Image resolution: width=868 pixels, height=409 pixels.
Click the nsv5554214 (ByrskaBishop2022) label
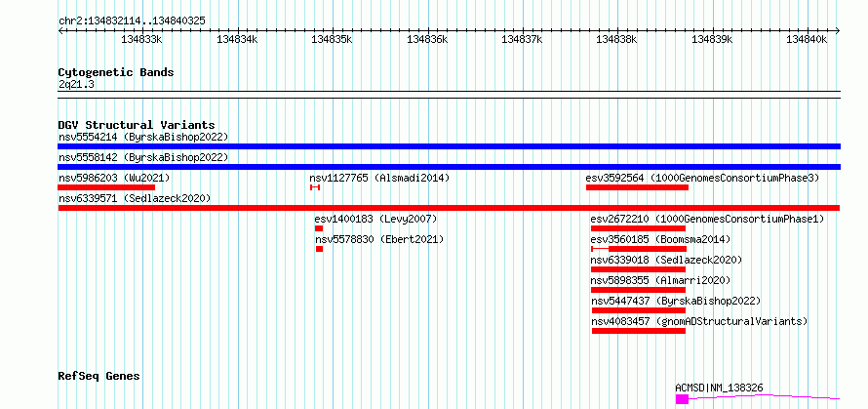click(x=143, y=137)
